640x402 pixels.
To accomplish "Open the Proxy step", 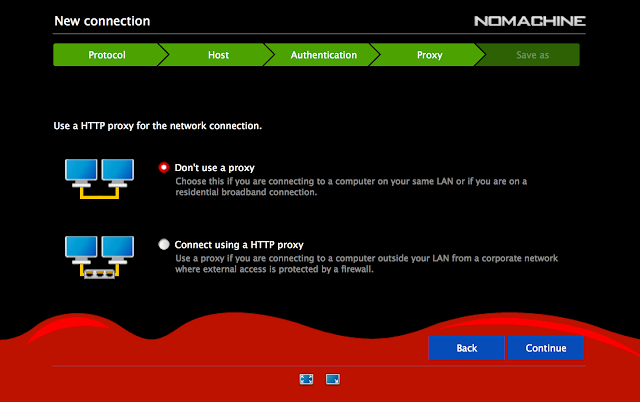I will [429, 55].
